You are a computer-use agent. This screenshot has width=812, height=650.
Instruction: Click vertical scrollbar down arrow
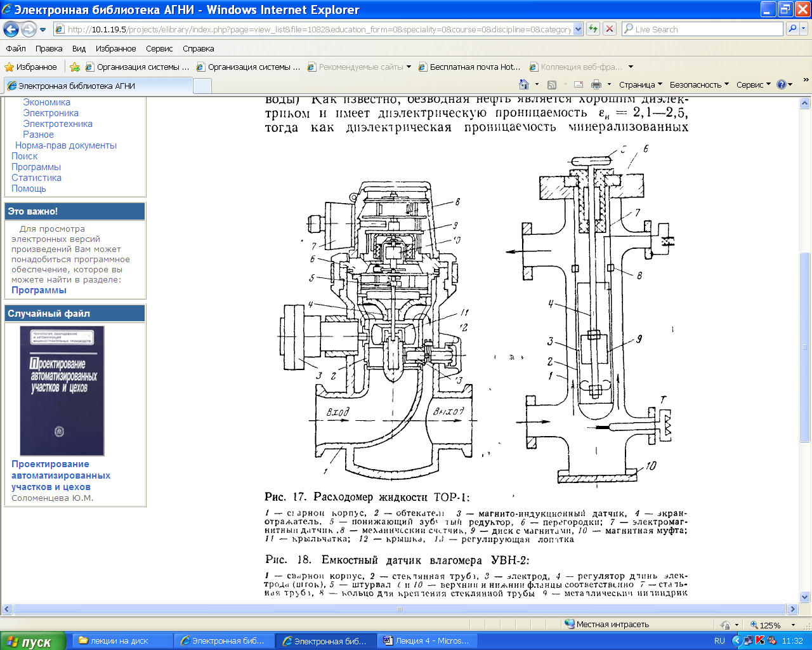805,597
